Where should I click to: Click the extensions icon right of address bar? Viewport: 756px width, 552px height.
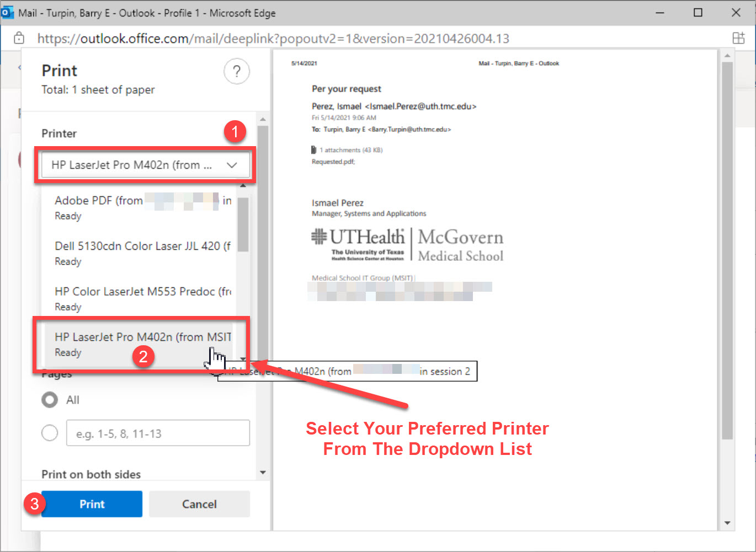738,38
